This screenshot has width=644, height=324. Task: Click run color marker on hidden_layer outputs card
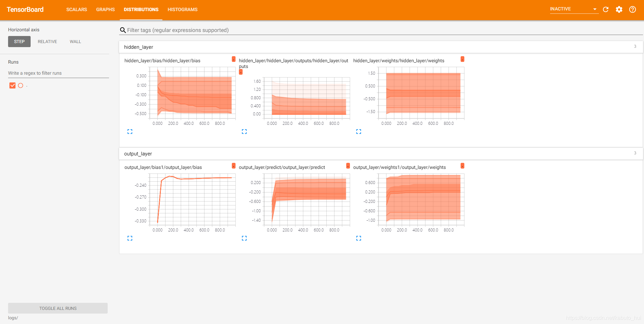[x=241, y=72]
